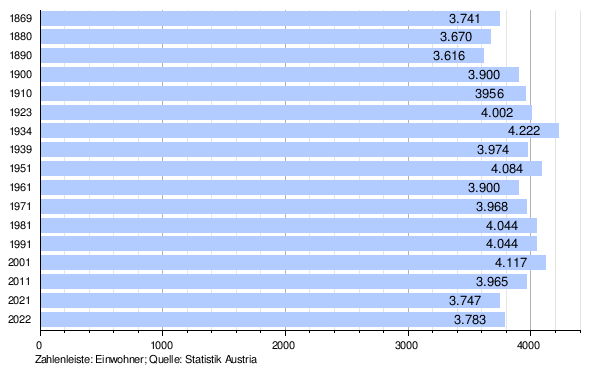Click the 1971 bar with value 3.968

pos(284,206)
